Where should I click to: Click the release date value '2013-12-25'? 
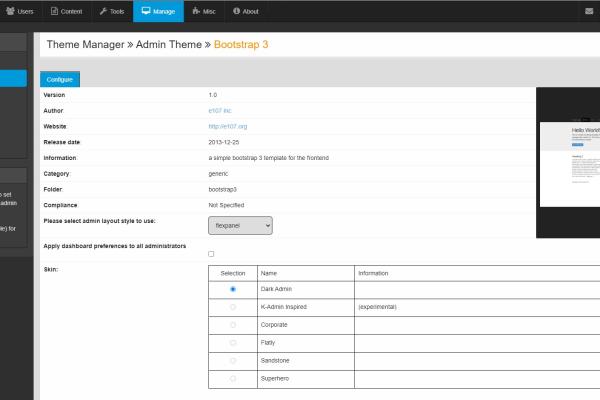pos(224,142)
